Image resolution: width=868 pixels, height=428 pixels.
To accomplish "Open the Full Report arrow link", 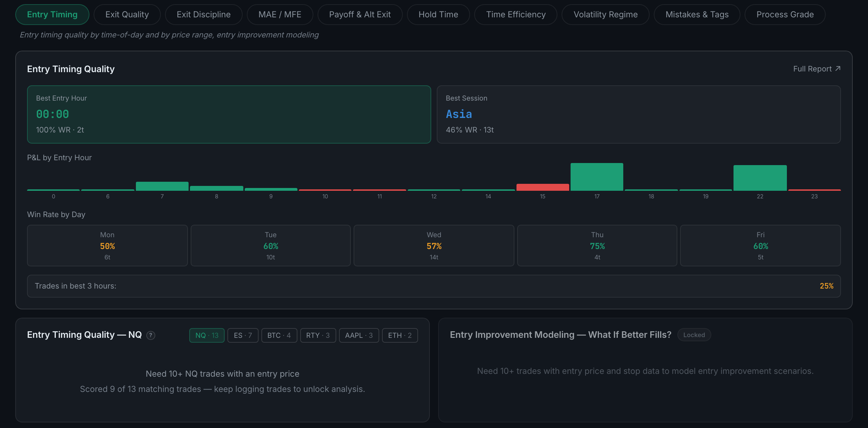I will tap(817, 69).
